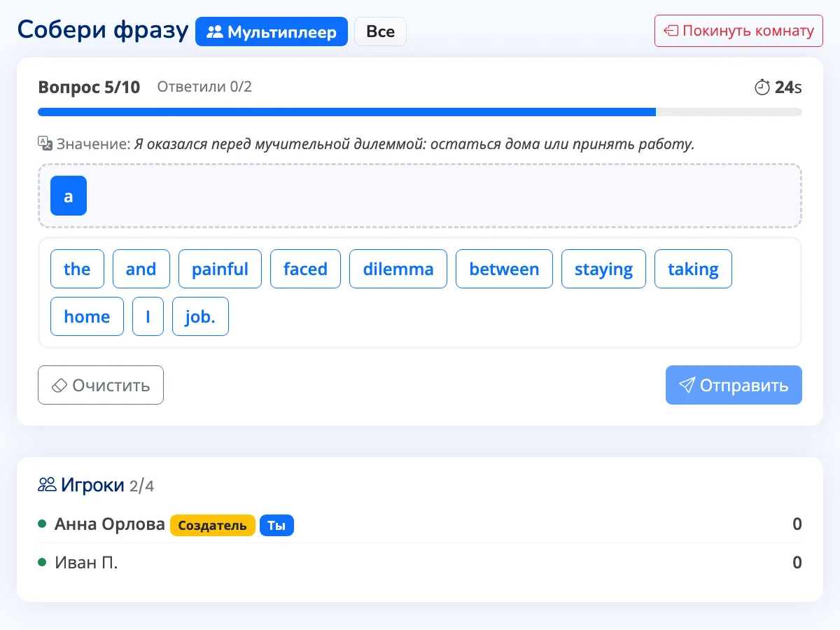This screenshot has height=630, width=840.
Task: Select the word tile "between"
Action: [x=504, y=269]
